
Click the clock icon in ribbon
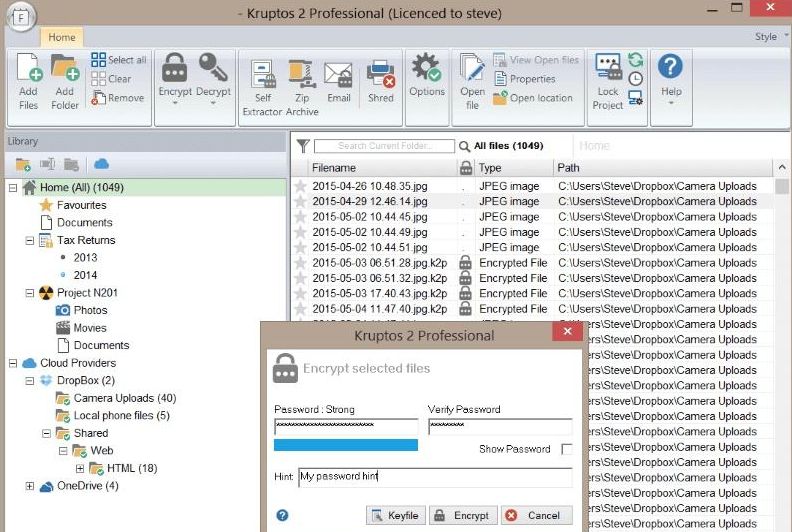635,79
